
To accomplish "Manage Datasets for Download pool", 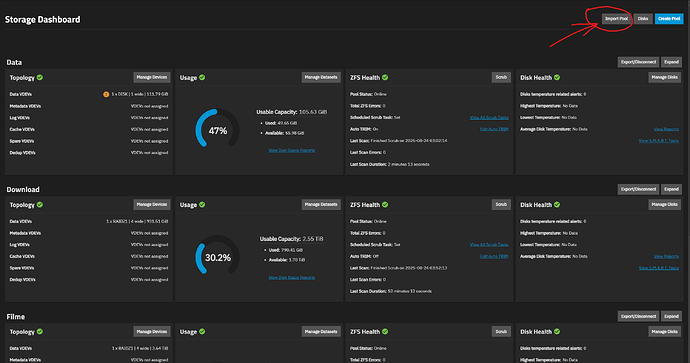I will [321, 205].
